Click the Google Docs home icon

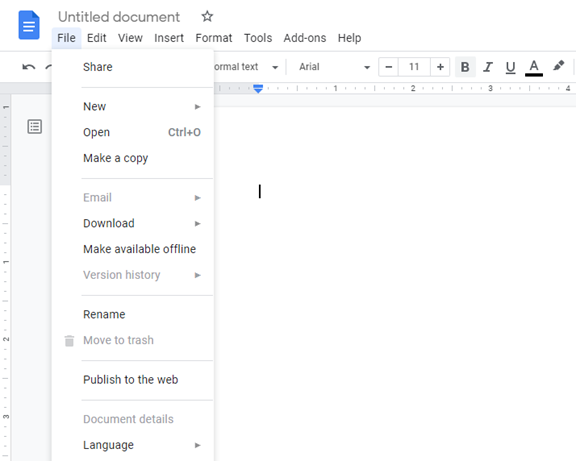tap(29, 25)
